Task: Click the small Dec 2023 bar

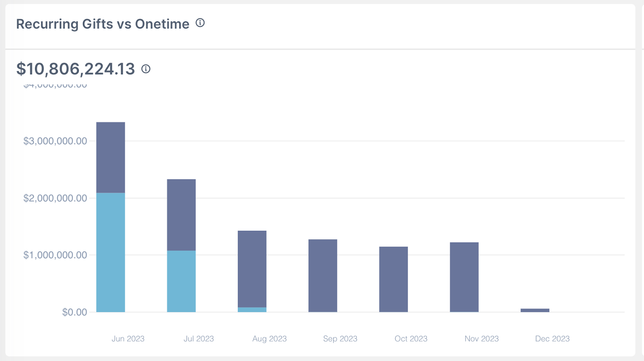Action: coord(535,310)
